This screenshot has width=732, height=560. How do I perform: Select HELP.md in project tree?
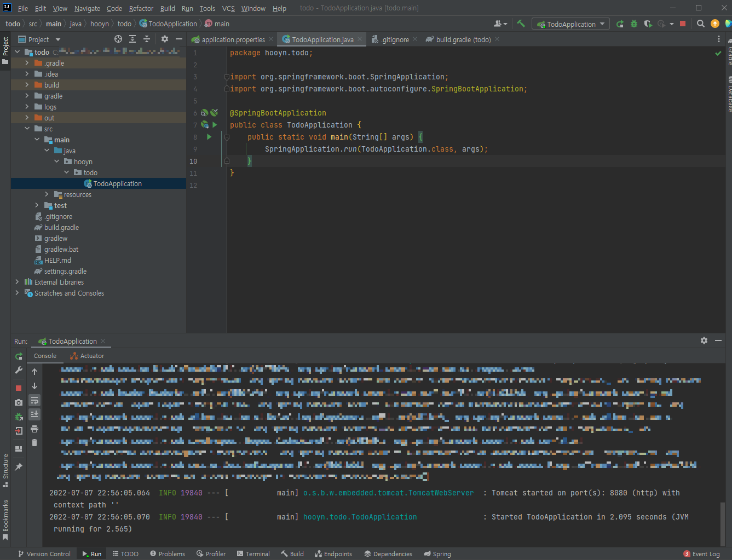click(x=57, y=260)
